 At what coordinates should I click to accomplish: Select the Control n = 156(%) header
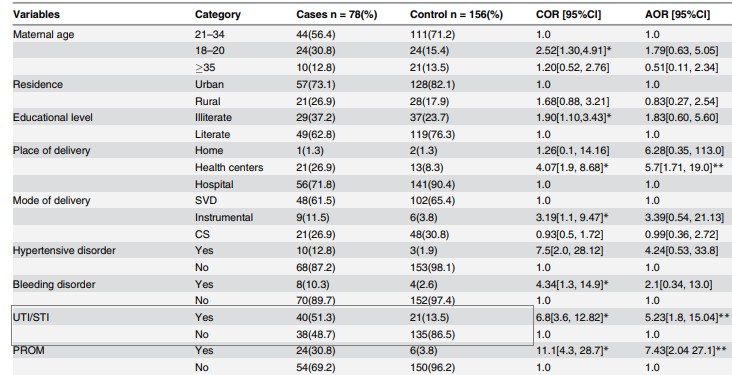456,14
